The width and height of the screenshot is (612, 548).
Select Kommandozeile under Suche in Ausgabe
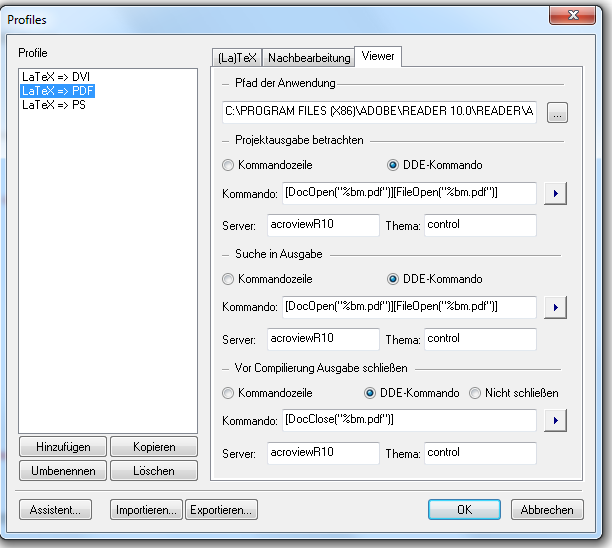click(229, 279)
